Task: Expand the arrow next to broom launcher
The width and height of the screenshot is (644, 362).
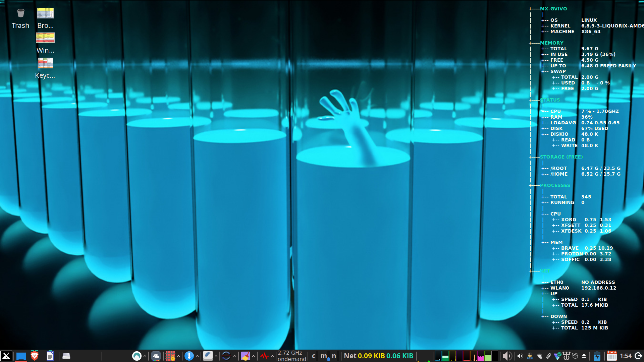Action: [254, 356]
